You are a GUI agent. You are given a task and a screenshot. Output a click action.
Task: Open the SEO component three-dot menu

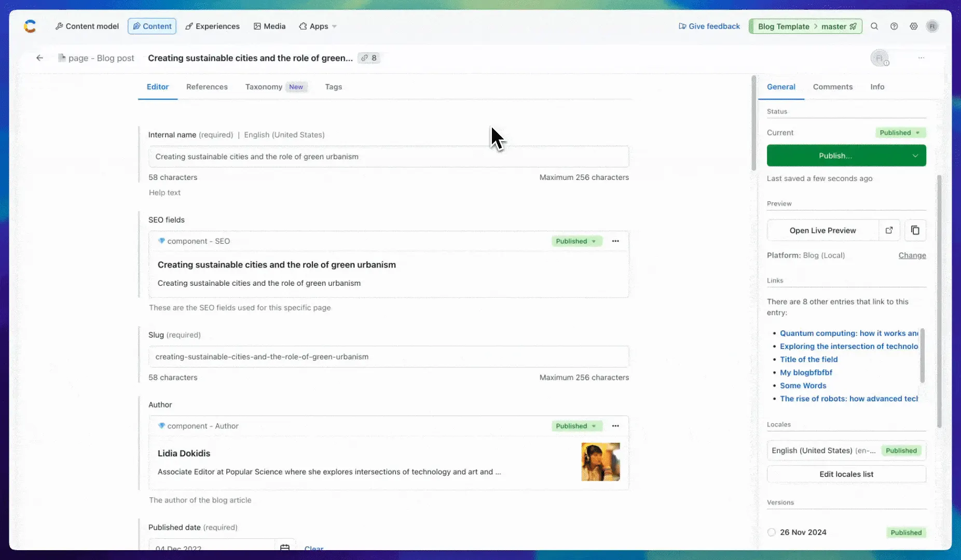pyautogui.click(x=615, y=241)
